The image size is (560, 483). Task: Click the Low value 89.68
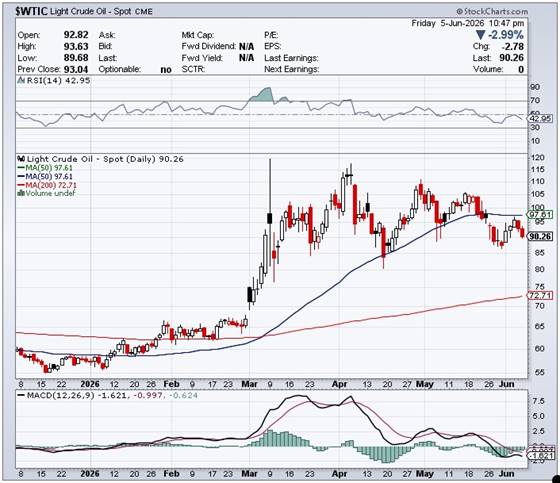(76, 58)
